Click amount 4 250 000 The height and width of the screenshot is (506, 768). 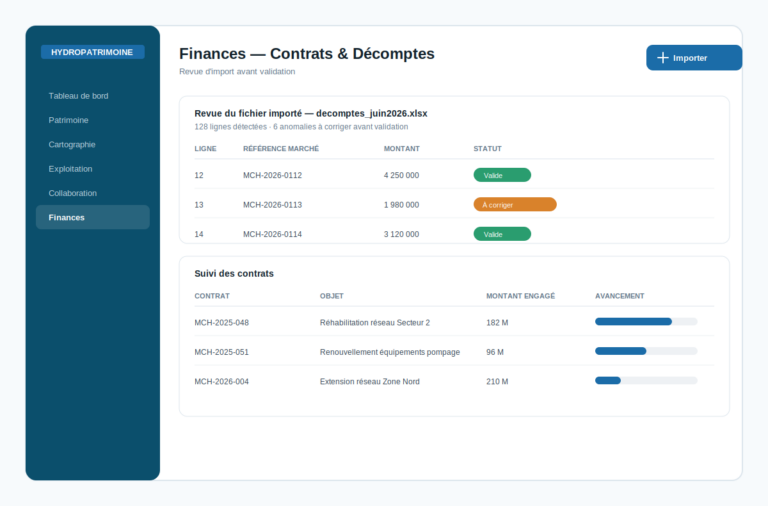tap(401, 175)
